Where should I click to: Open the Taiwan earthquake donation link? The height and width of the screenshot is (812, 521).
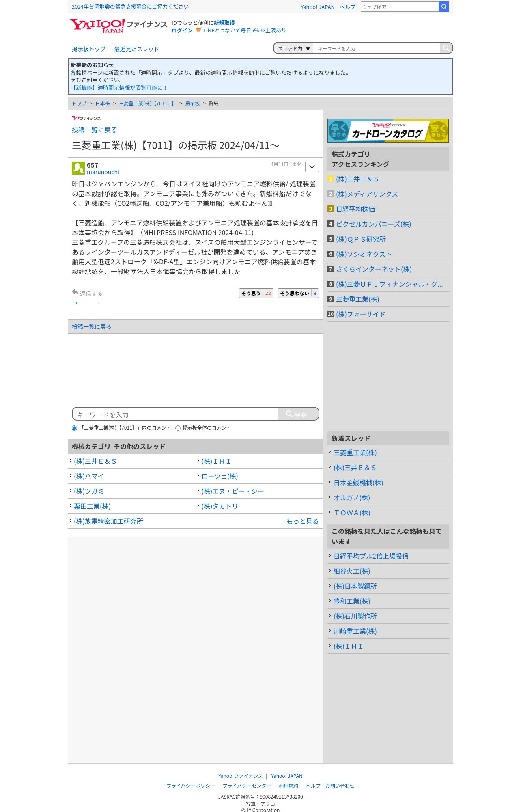click(x=130, y=7)
